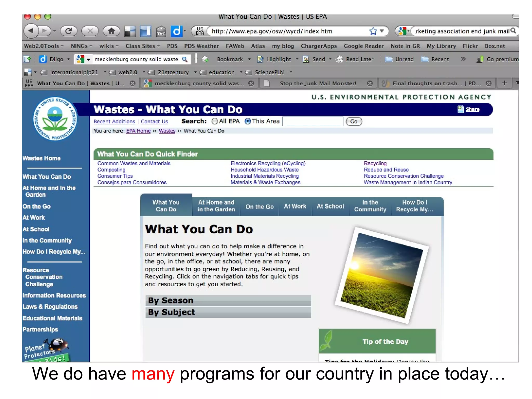Expand the By Subject section
Viewport: 532px width, 399px height.
pos(228,312)
